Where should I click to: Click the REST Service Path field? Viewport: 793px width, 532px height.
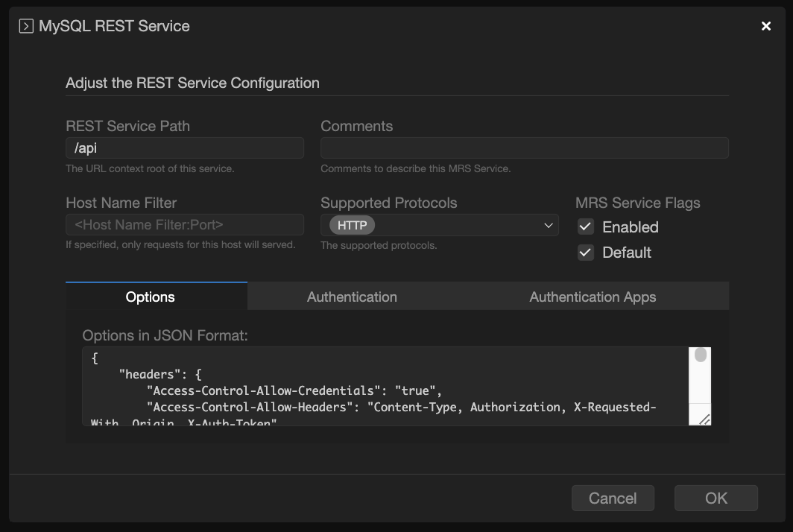point(184,148)
